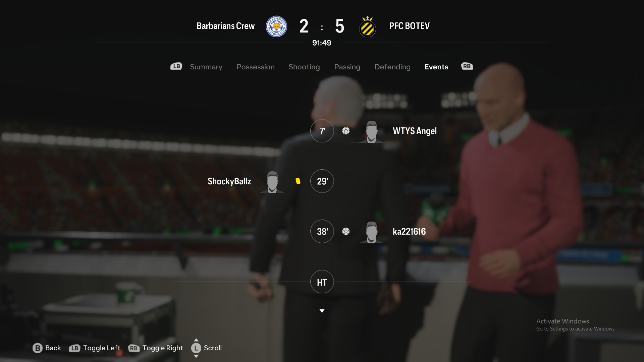Screen dimensions: 644x362
Task: Click the LB bumper icon beside Summary
Action: click(176, 66)
